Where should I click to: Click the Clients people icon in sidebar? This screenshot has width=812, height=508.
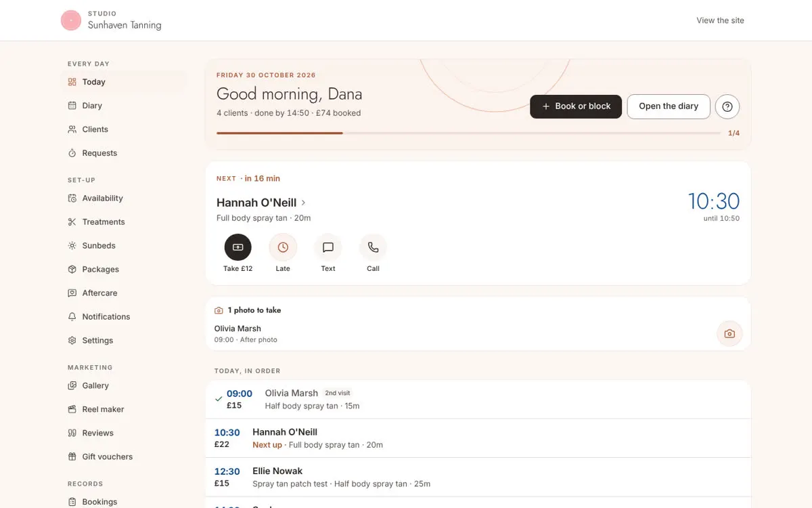pos(72,129)
